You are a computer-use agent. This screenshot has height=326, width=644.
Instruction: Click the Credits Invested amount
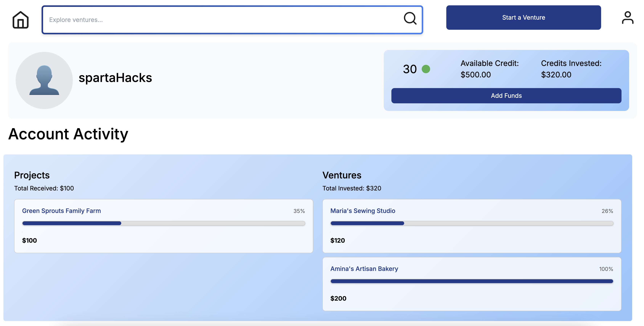(x=556, y=75)
